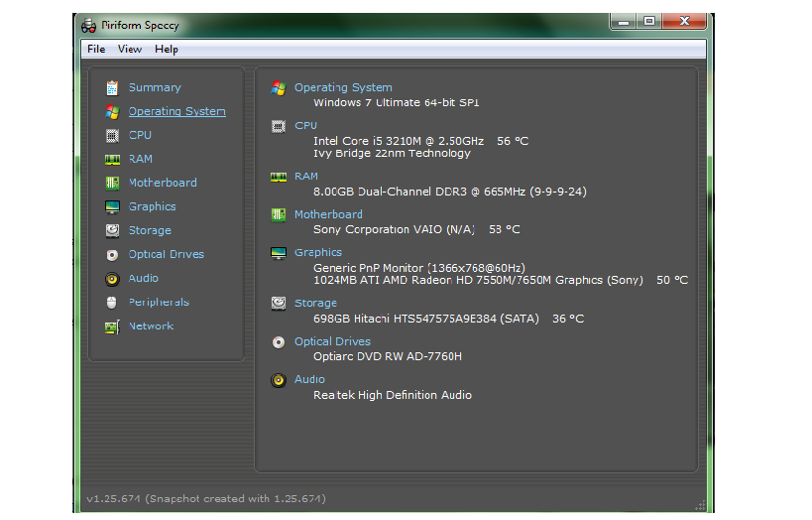Screen dimensions: 812x520
Task: Click 'Realtek High Definition Audio' text
Action: tap(393, 395)
